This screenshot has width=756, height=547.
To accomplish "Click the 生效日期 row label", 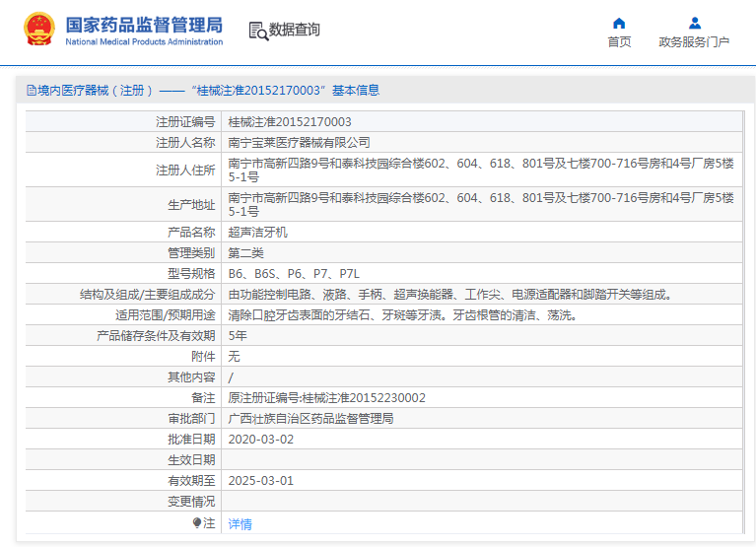I will tap(191, 460).
